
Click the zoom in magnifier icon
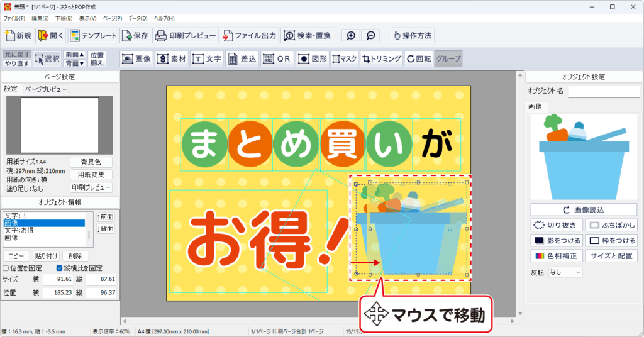click(x=351, y=36)
